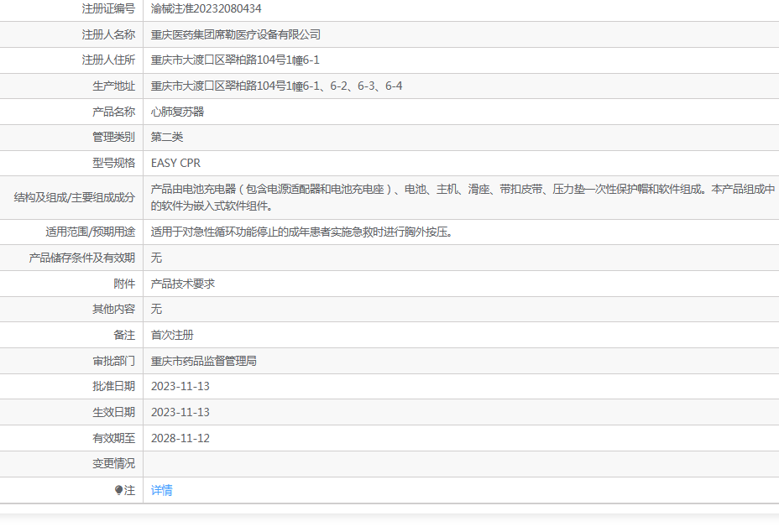The image size is (779, 532).
Task: Click the 管理类别 label
Action: pos(114,137)
